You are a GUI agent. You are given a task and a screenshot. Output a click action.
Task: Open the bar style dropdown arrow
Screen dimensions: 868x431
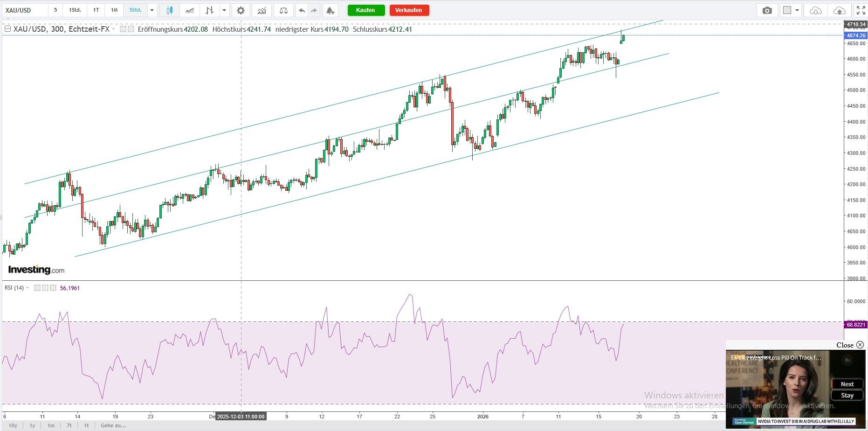coord(225,10)
